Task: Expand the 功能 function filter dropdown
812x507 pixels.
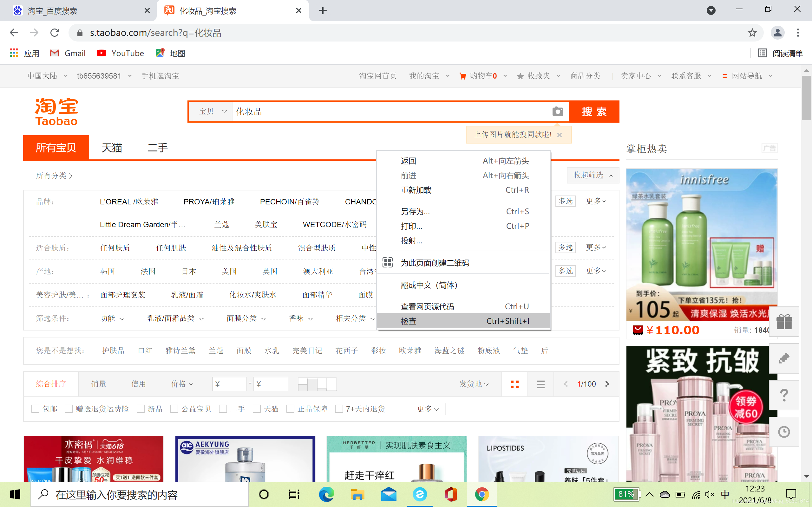Action: 110,318
